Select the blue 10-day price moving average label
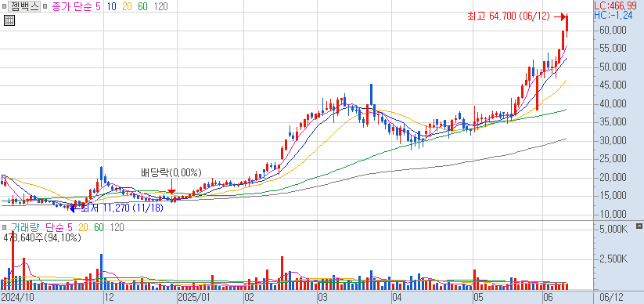644x304 pixels. (112, 6)
